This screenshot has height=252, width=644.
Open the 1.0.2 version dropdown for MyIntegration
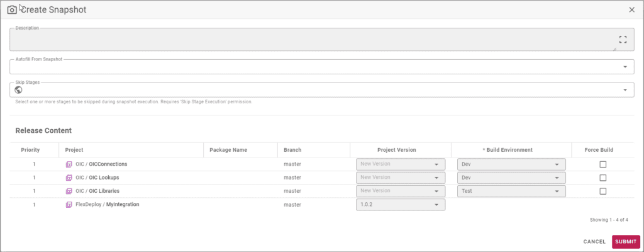(x=401, y=205)
